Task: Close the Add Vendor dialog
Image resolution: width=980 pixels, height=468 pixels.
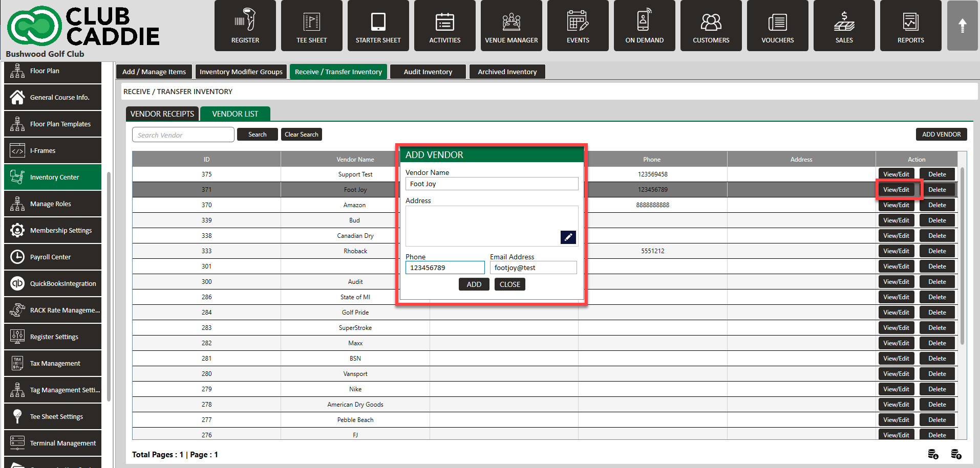Action: [x=509, y=284]
